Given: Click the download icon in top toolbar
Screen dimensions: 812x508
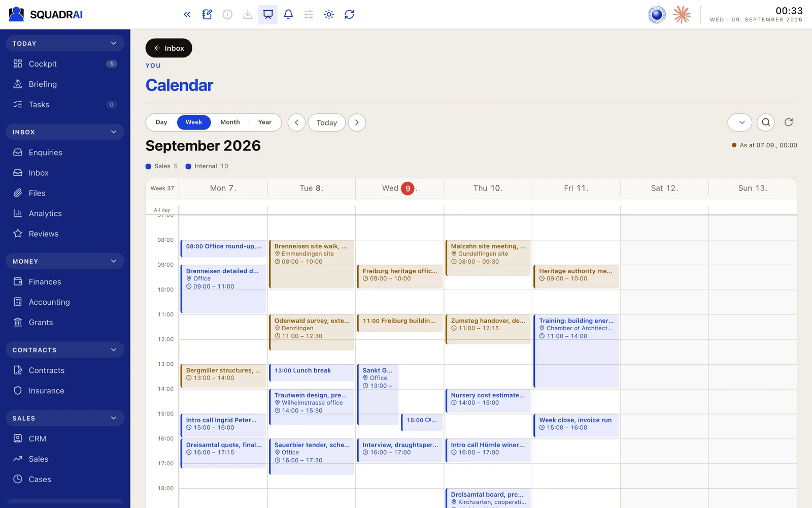Looking at the screenshot, I should [248, 14].
